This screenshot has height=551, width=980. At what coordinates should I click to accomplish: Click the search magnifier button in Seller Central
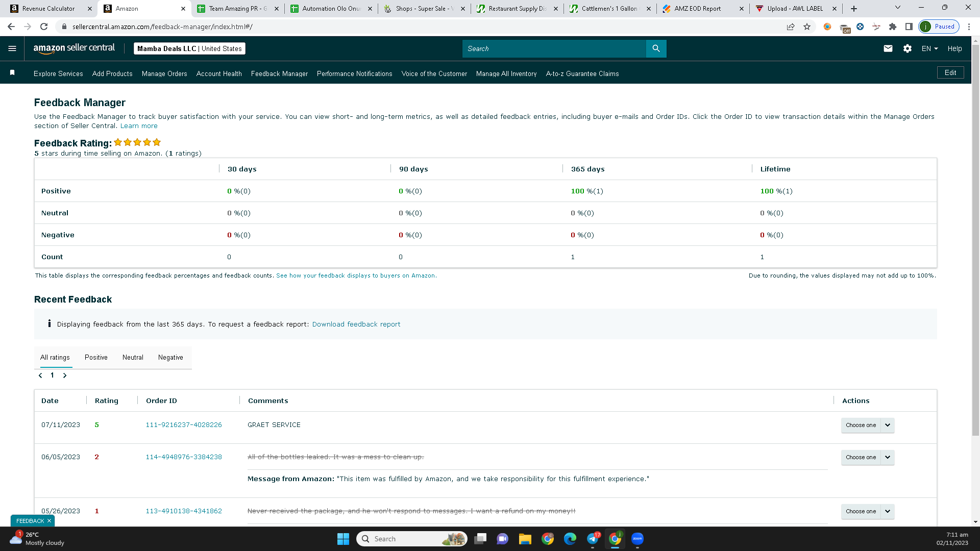pyautogui.click(x=656, y=48)
